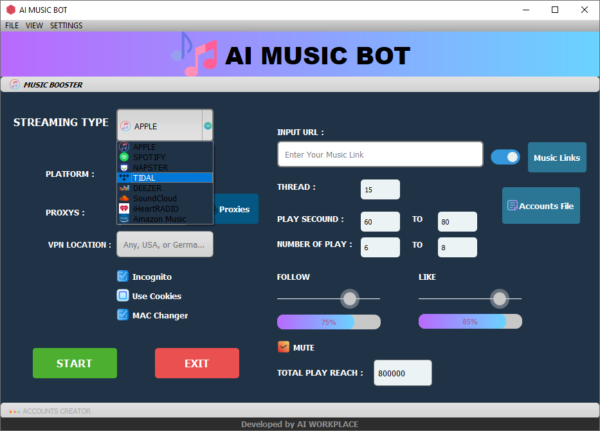Click the Play Second minimum field 60

pyautogui.click(x=380, y=222)
